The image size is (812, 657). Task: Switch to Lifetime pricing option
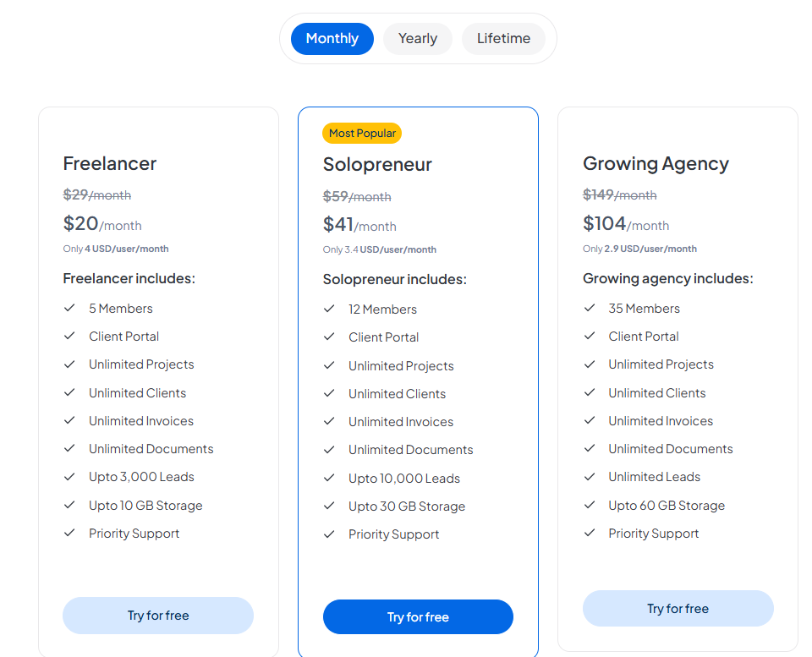click(x=503, y=39)
